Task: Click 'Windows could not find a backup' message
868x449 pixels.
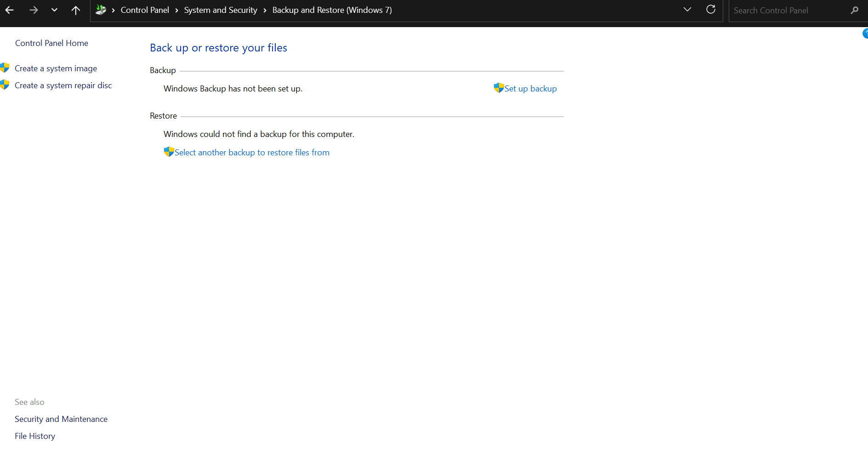Action: point(259,134)
